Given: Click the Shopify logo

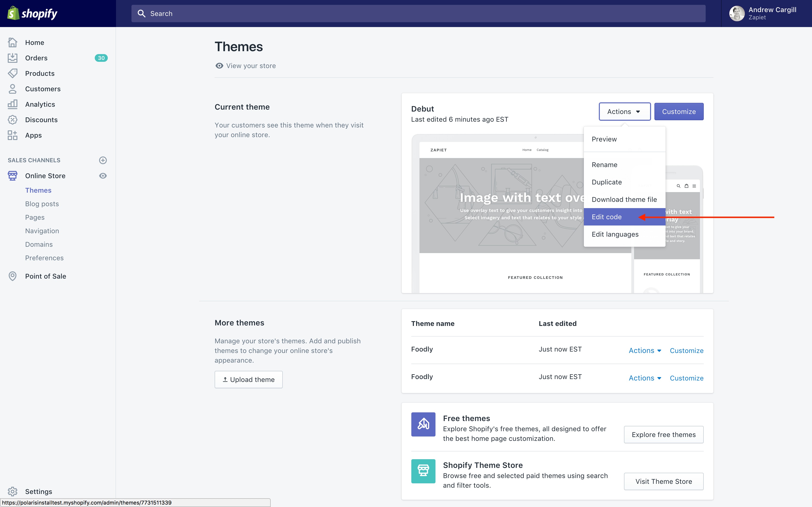Looking at the screenshot, I should (x=33, y=14).
